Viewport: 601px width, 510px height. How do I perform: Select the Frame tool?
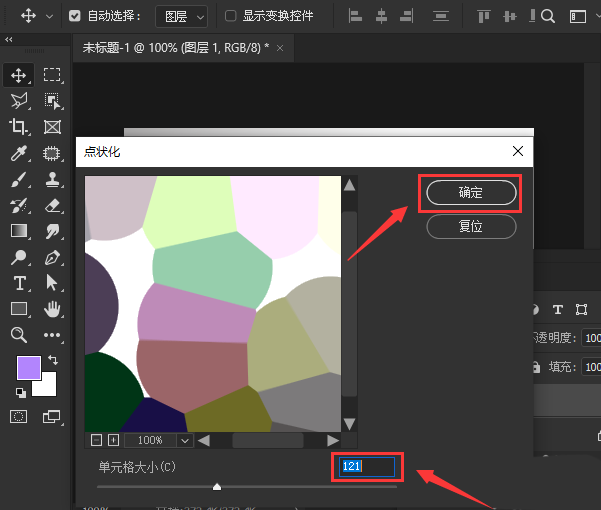point(52,127)
